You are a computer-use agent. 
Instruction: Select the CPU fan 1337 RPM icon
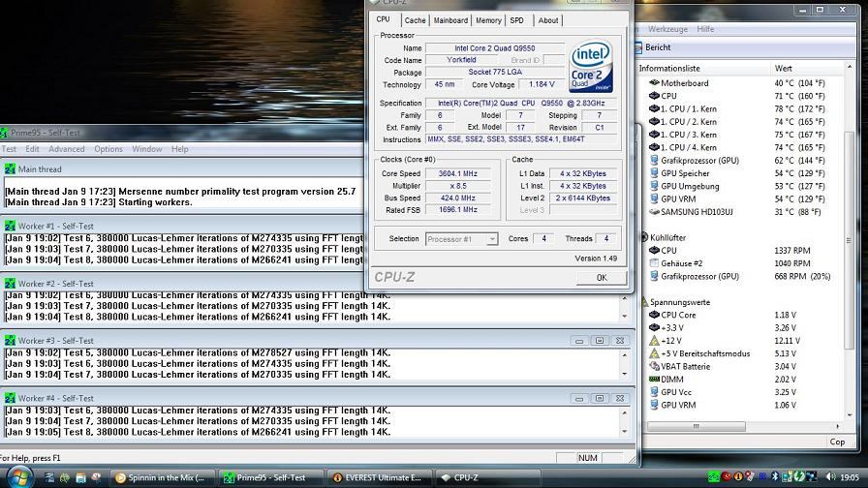pyautogui.click(x=654, y=251)
